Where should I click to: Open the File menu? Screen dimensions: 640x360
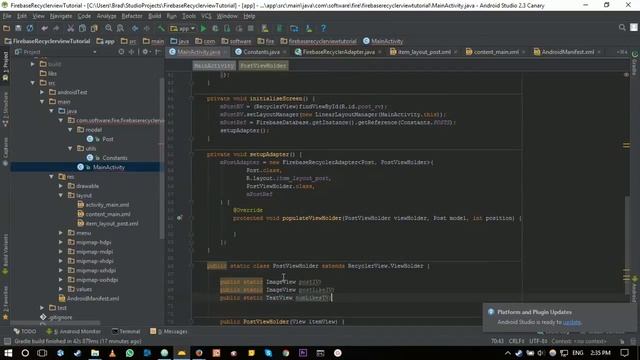7,16
